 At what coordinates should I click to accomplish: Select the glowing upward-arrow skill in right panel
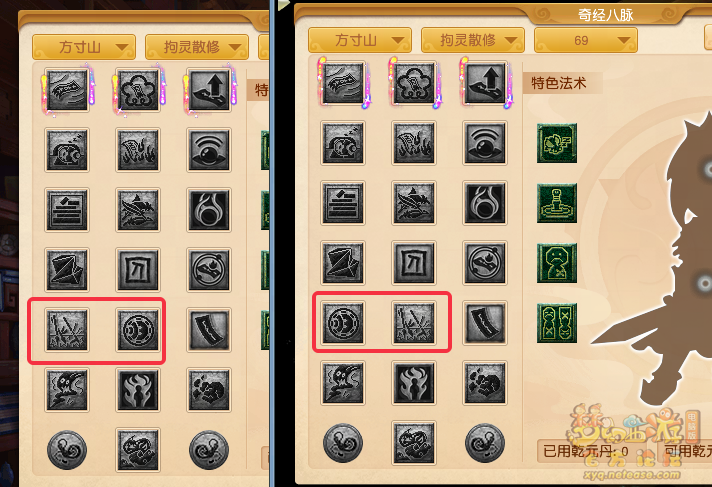(x=485, y=84)
